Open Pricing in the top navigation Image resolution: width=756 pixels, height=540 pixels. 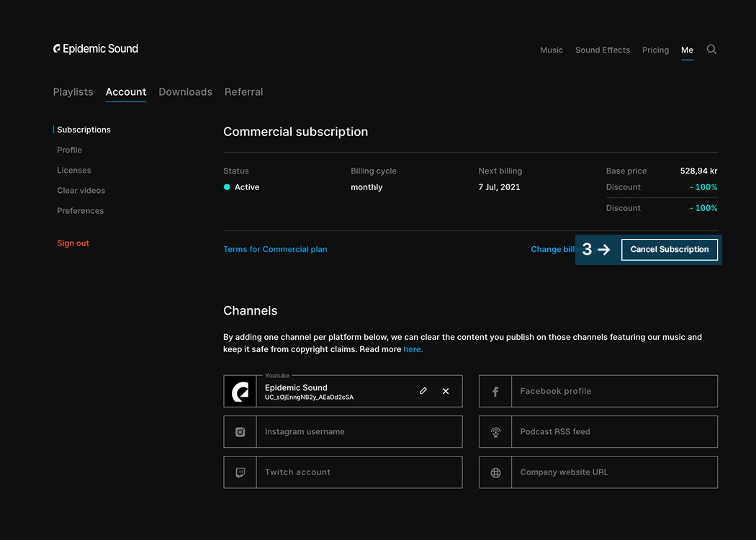(x=655, y=50)
